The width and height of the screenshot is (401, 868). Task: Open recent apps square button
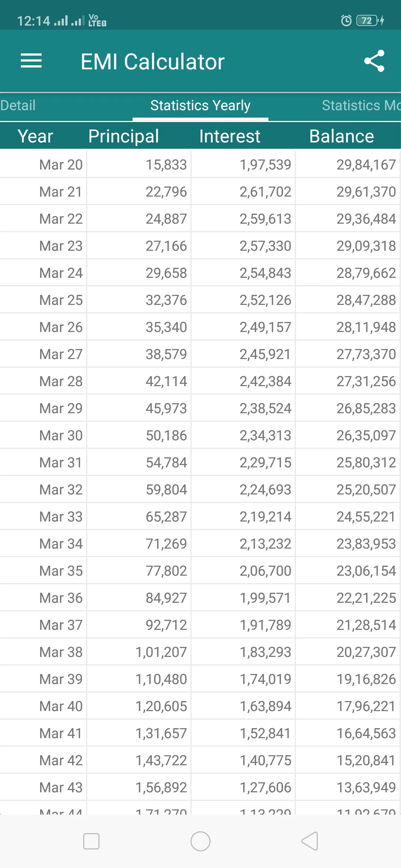click(91, 841)
